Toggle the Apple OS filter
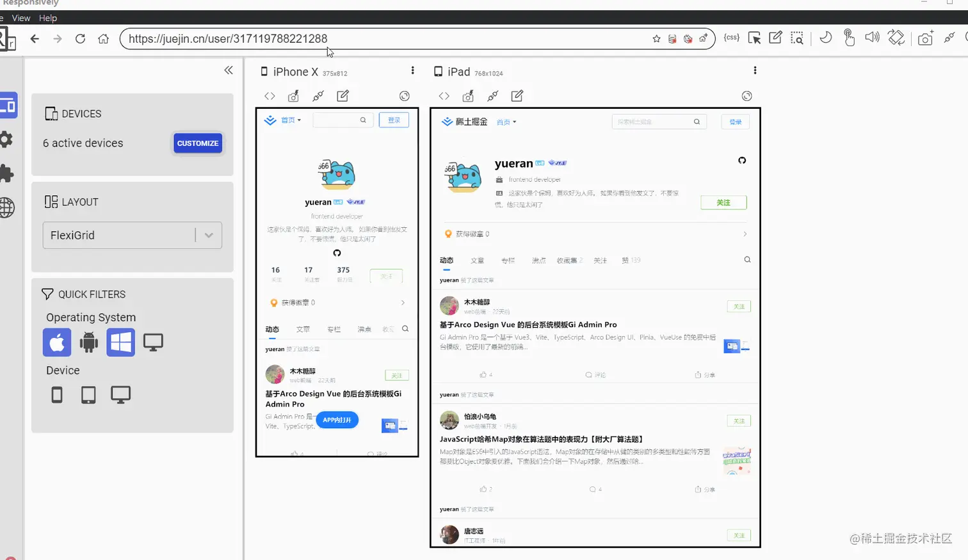The image size is (968, 560). pos(57,342)
